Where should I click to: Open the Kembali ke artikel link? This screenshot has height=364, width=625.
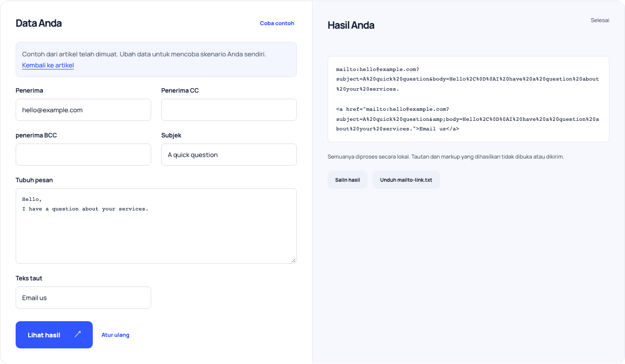48,65
